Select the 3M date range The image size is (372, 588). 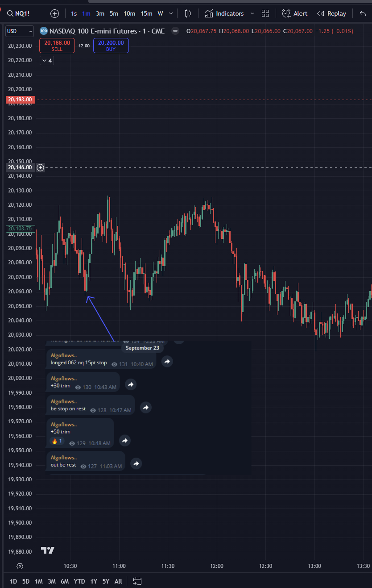click(x=52, y=581)
